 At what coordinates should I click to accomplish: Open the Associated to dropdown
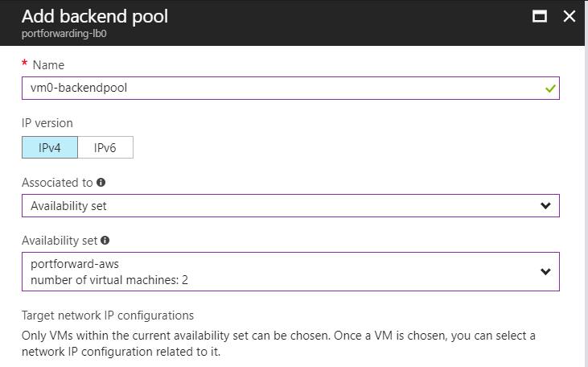290,206
